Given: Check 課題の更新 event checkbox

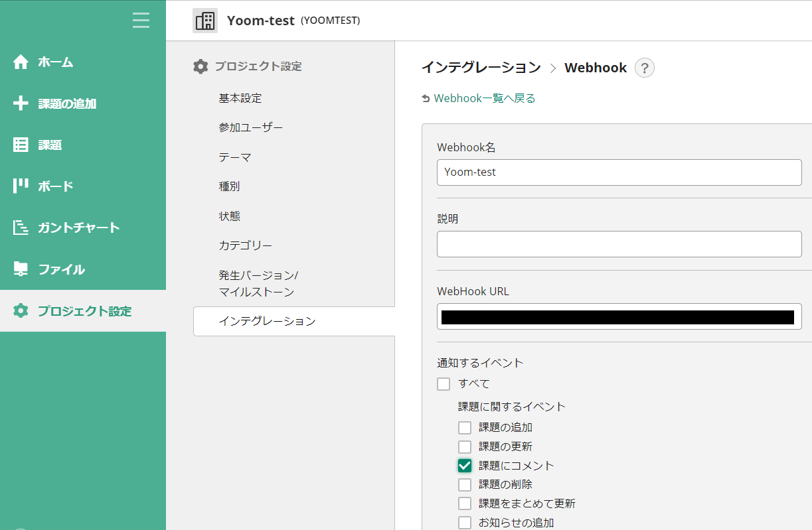Looking at the screenshot, I should 465,447.
